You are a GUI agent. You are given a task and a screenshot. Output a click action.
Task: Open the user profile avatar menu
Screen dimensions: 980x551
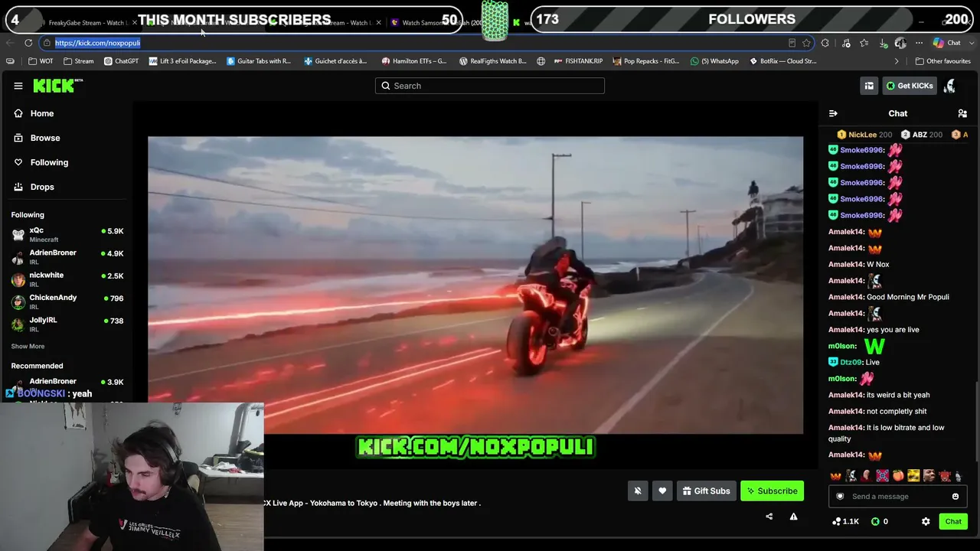(x=950, y=86)
